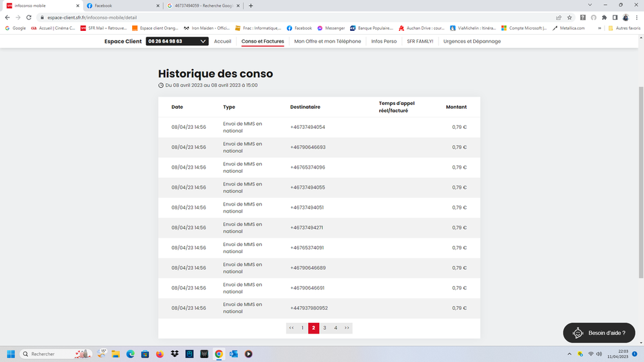Open the Mon Offre et mon Téléphone menu
The width and height of the screenshot is (644, 362).
pyautogui.click(x=327, y=41)
